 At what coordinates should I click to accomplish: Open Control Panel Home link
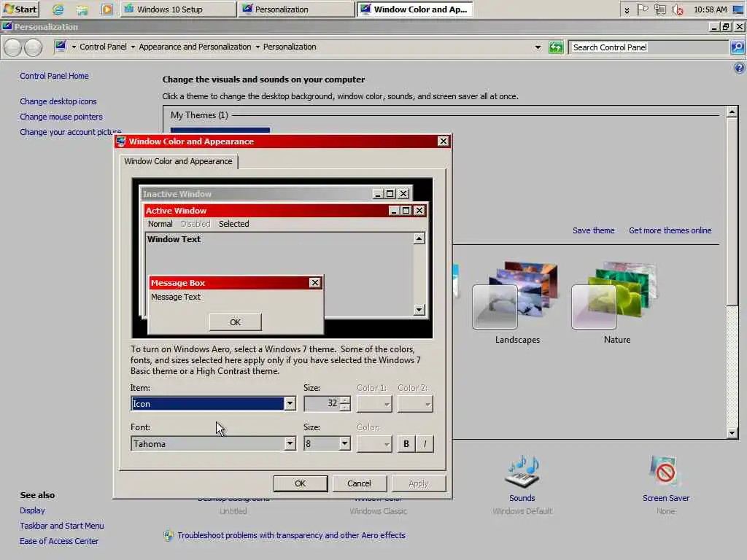[54, 76]
